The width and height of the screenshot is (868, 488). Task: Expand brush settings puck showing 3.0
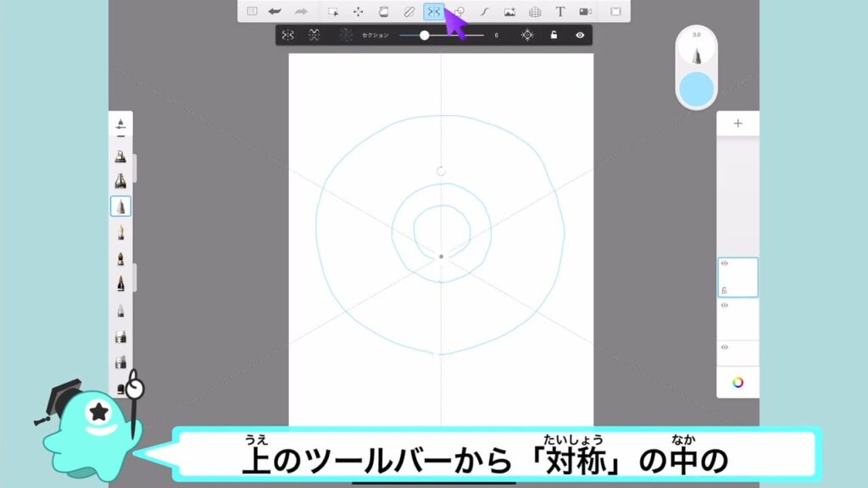pos(697,49)
